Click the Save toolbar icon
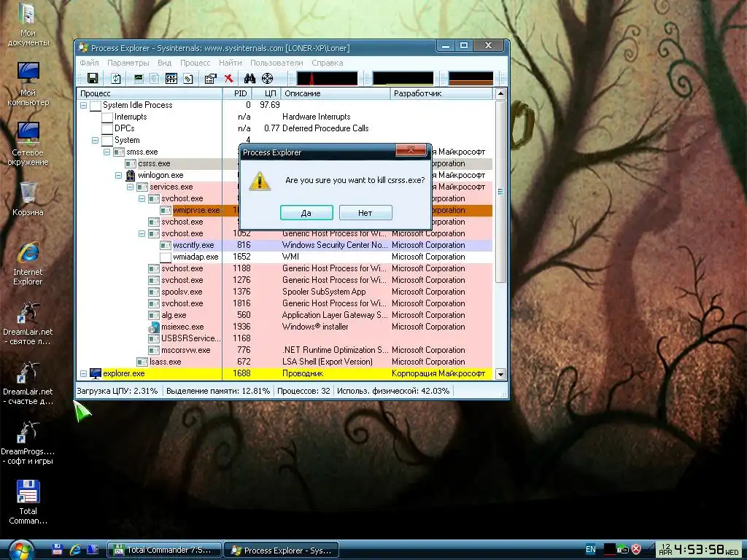747x560 pixels. [93, 79]
